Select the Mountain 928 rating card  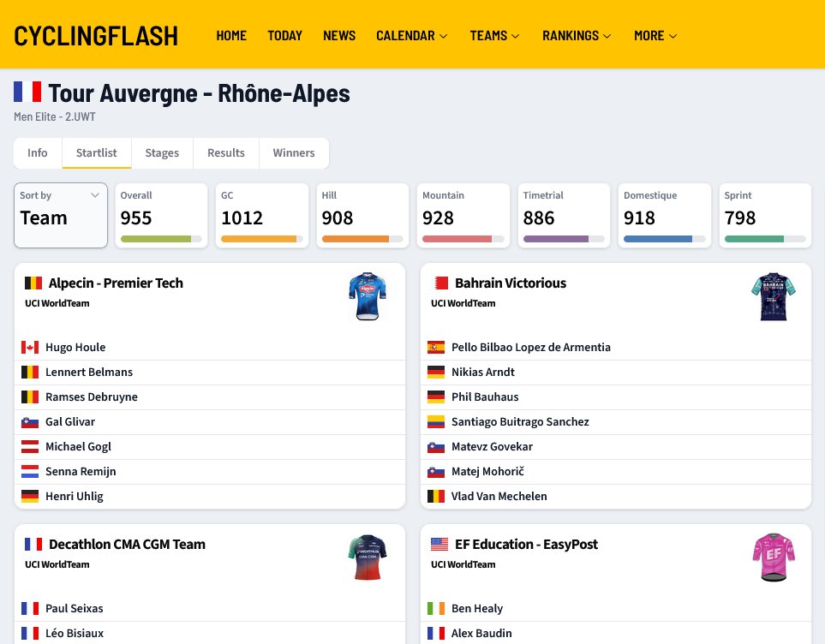(463, 215)
